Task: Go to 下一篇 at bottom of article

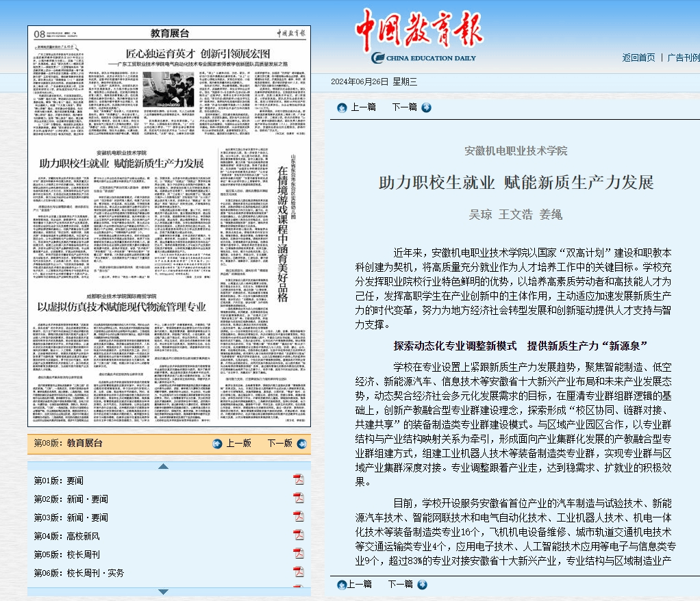Action: [x=401, y=584]
